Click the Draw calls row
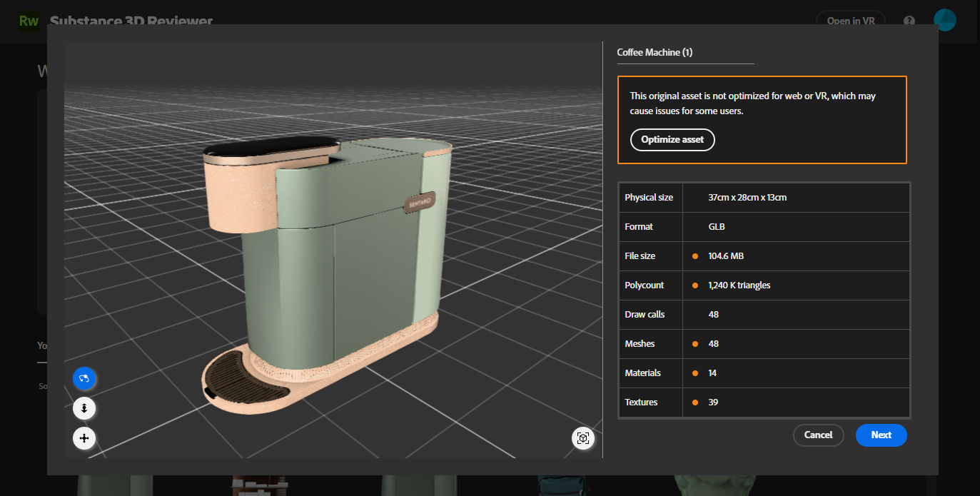The height and width of the screenshot is (496, 980). click(764, 315)
